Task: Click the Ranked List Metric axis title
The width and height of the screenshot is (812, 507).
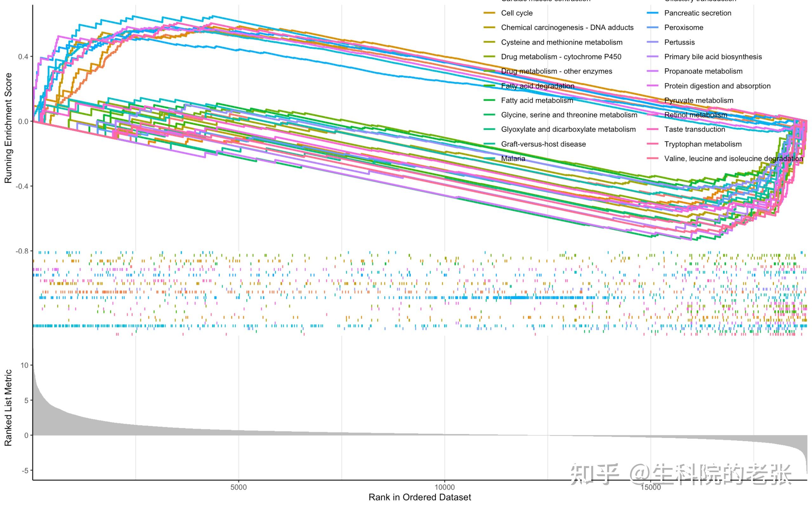Action: pos(8,408)
